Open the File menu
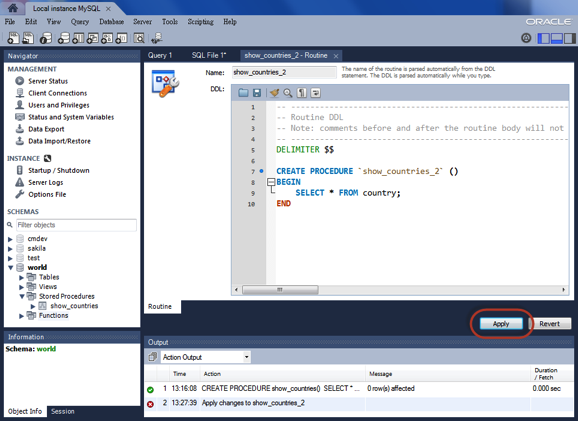Viewport: 578px width, 421px height. 10,21
